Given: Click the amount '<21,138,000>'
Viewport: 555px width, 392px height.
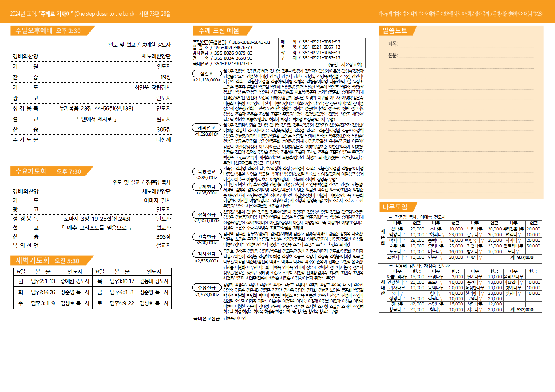Looking at the screenshot, I should click(206, 80).
